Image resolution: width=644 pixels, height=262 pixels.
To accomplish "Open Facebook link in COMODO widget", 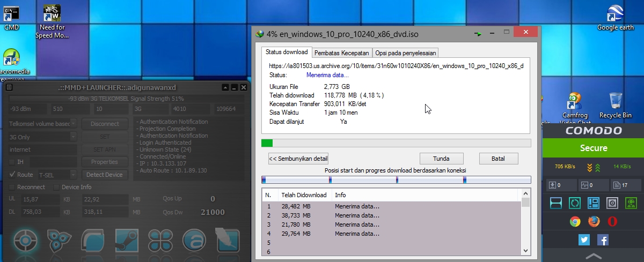I will point(603,240).
